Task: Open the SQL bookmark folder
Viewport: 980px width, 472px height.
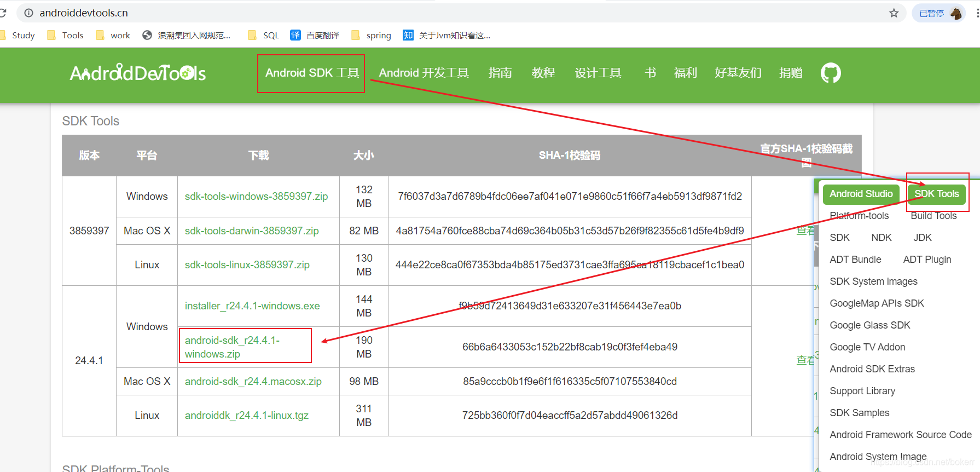Action: pyautogui.click(x=264, y=36)
